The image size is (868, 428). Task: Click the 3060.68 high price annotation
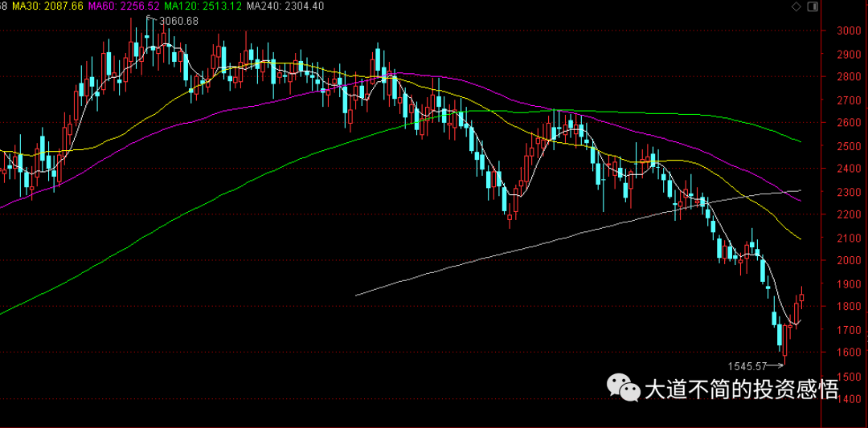[x=178, y=21]
